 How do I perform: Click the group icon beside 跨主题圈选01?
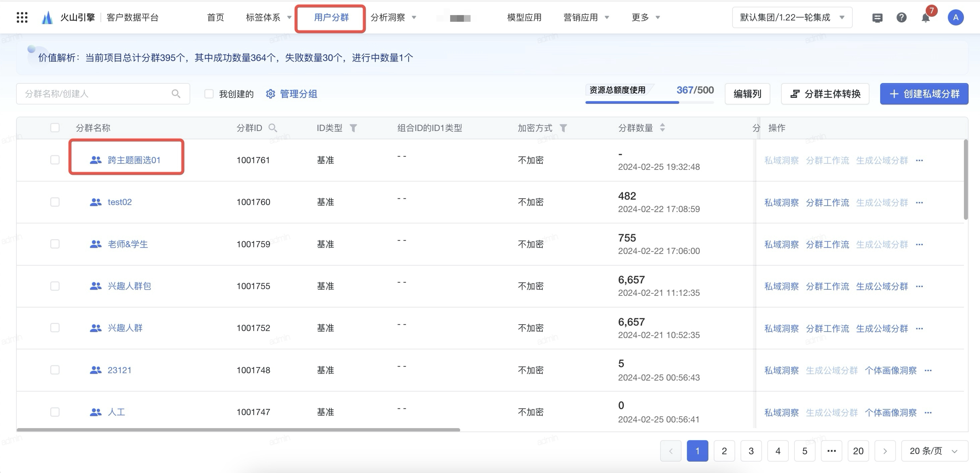(x=95, y=160)
